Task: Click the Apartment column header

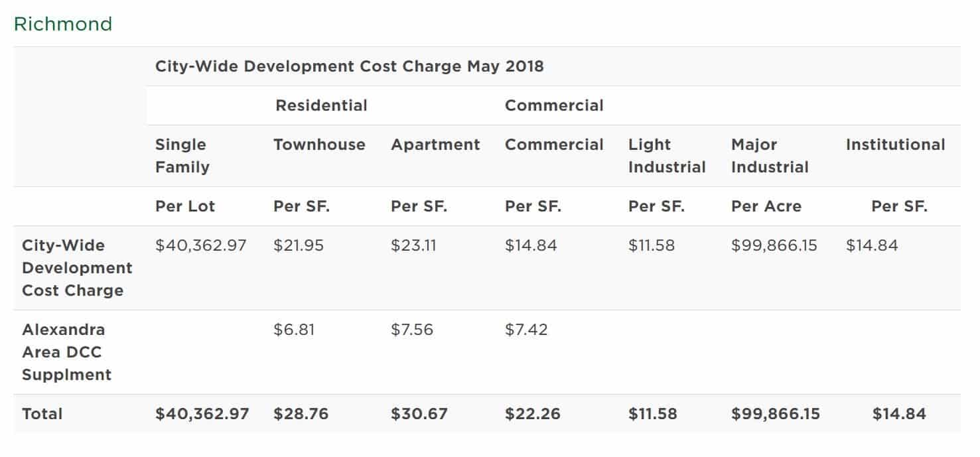Action: (435, 145)
